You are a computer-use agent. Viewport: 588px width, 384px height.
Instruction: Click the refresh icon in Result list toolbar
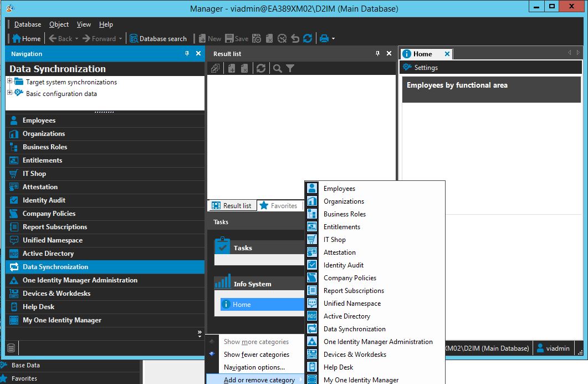261,68
